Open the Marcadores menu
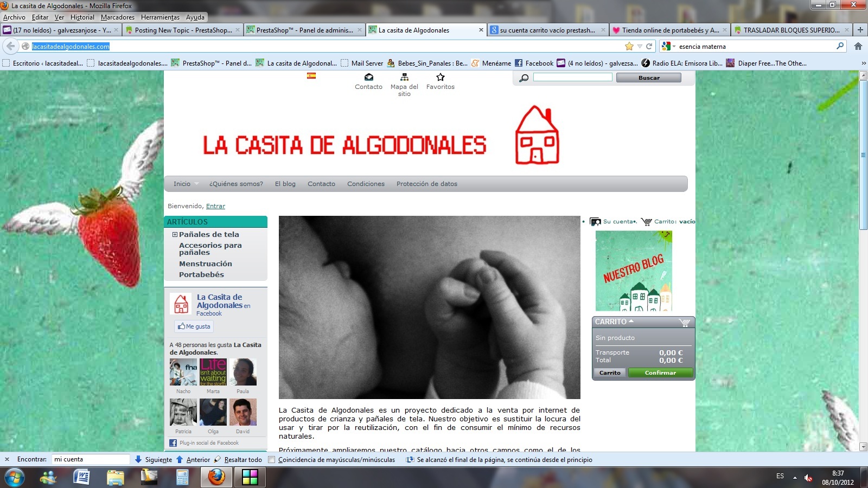868x488 pixels. tap(117, 17)
